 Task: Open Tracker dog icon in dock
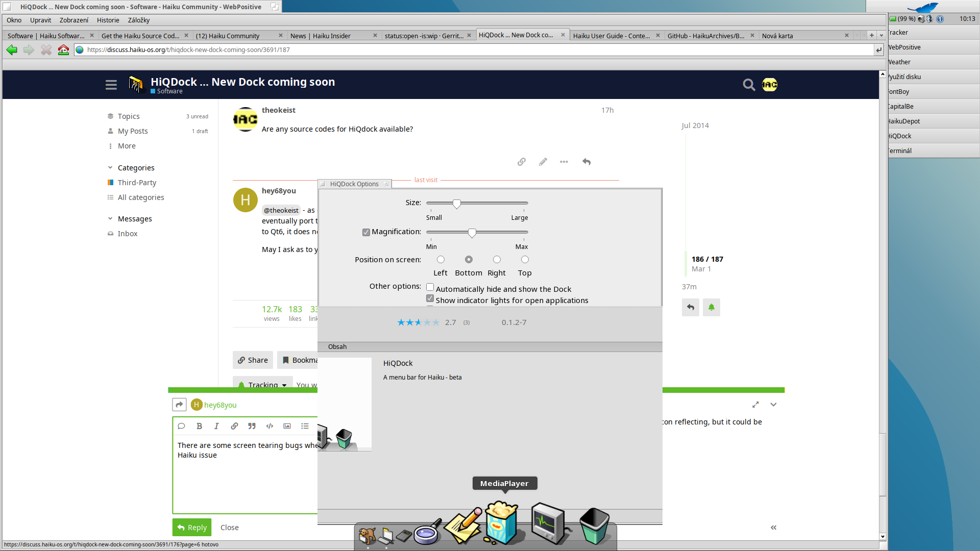(367, 536)
